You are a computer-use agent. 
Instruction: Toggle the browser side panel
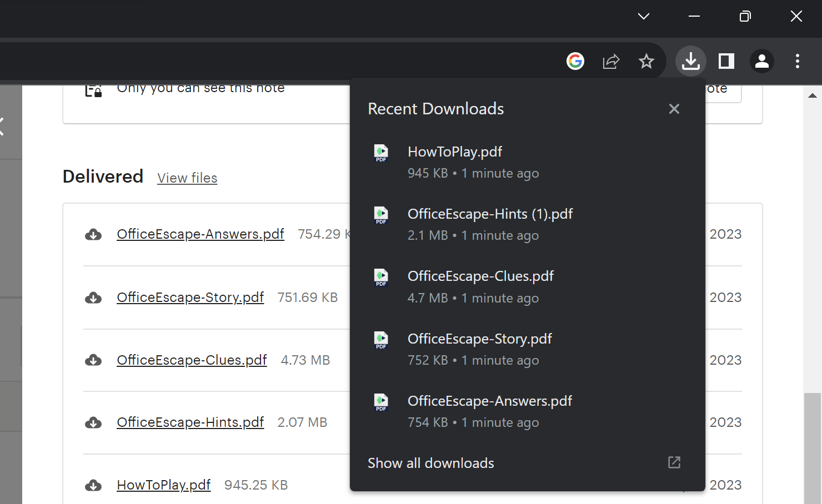726,61
